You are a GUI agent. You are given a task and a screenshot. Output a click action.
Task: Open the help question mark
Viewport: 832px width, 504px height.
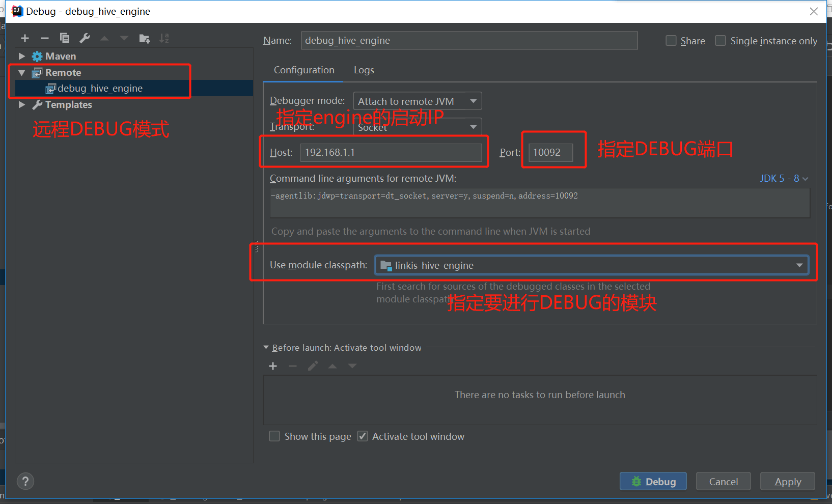[25, 481]
